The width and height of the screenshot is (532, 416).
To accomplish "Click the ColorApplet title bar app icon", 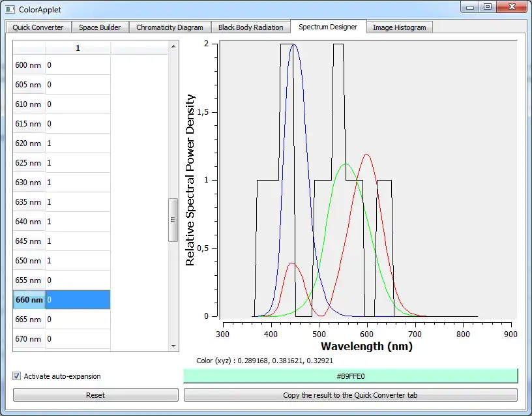I will [x=10, y=9].
